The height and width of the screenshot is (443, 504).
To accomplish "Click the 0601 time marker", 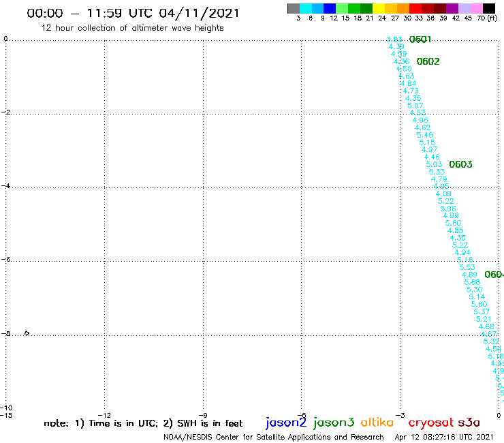I will pos(420,40).
